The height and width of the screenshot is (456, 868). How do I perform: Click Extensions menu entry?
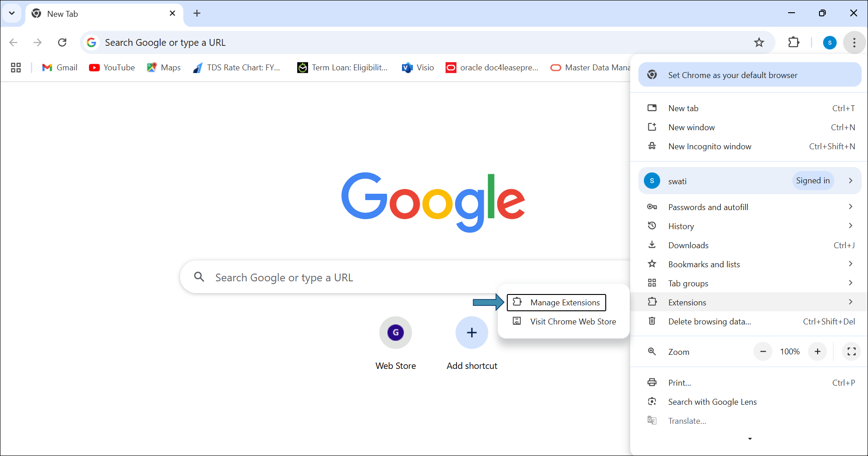pyautogui.click(x=750, y=302)
